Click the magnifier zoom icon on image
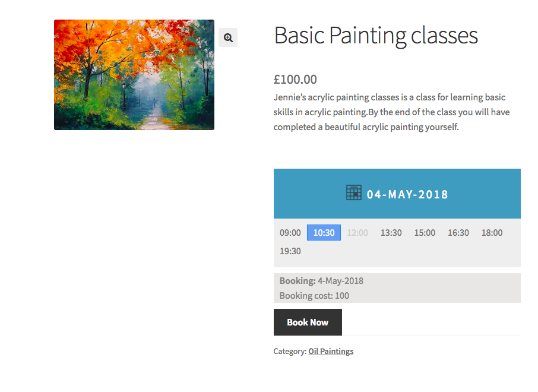 228,37
